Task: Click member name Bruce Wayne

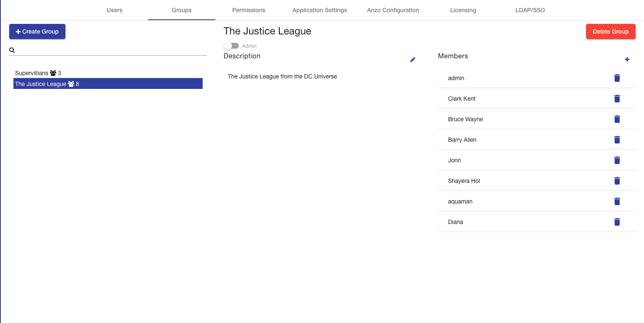Action: [x=466, y=119]
